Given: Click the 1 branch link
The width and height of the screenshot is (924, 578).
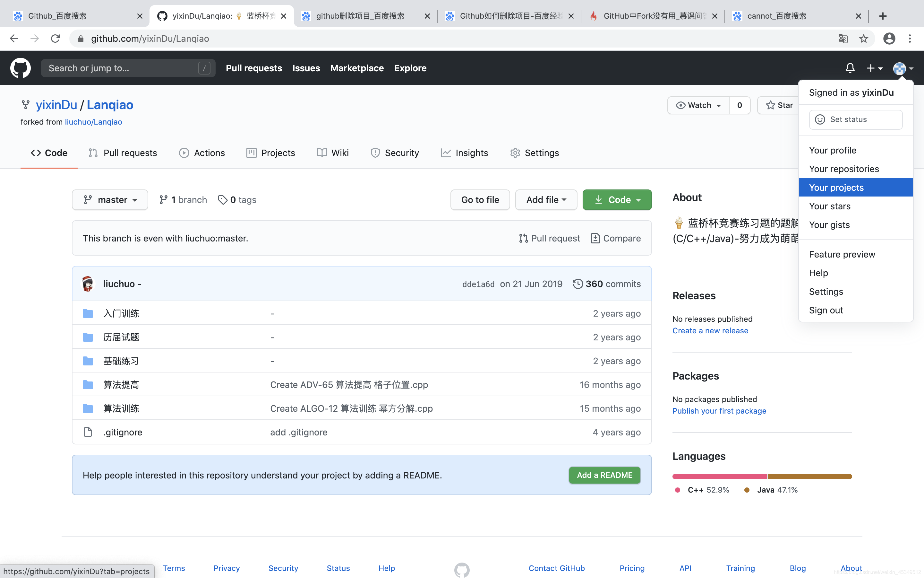Looking at the screenshot, I should (x=183, y=199).
